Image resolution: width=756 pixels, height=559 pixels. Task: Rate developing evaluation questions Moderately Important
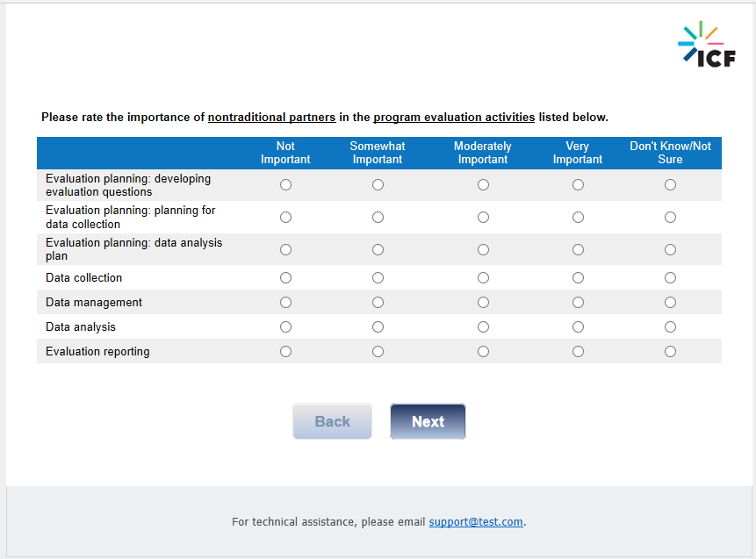coord(483,185)
